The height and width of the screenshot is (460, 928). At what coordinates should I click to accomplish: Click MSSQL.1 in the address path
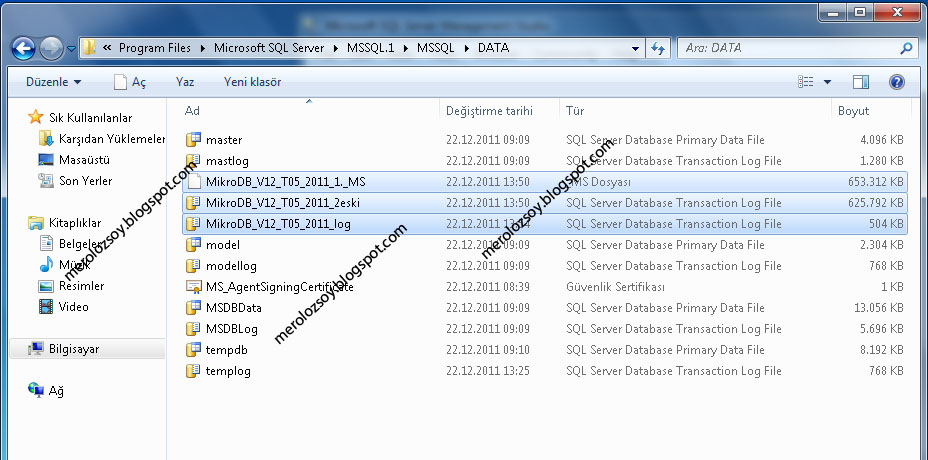370,48
